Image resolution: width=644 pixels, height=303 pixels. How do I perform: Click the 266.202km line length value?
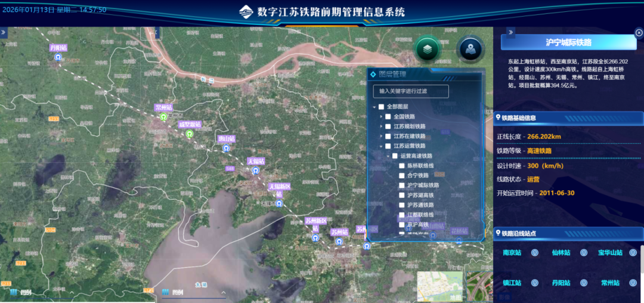tap(544, 137)
